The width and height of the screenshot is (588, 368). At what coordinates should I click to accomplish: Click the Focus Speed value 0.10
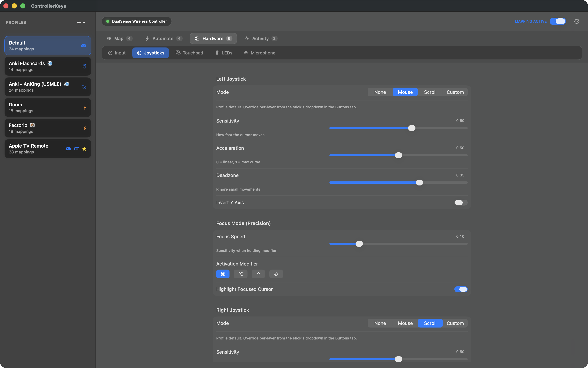tap(460, 236)
